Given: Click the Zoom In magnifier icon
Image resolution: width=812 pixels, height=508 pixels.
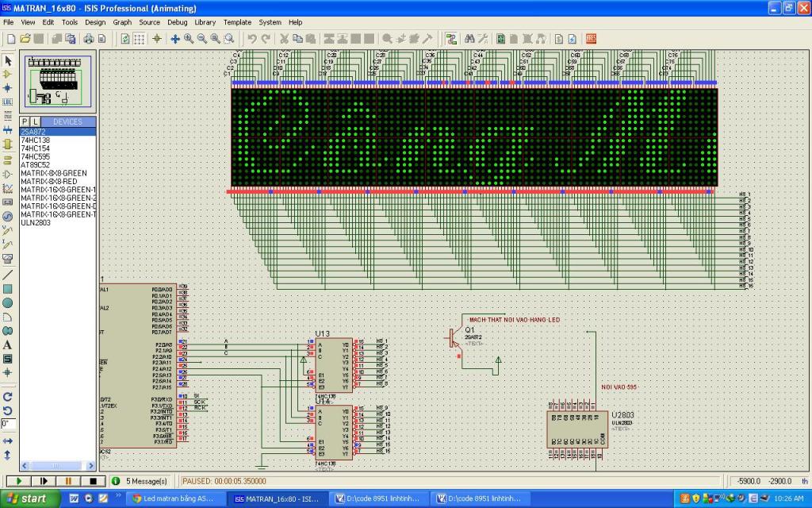Looking at the screenshot, I should click(x=189, y=38).
